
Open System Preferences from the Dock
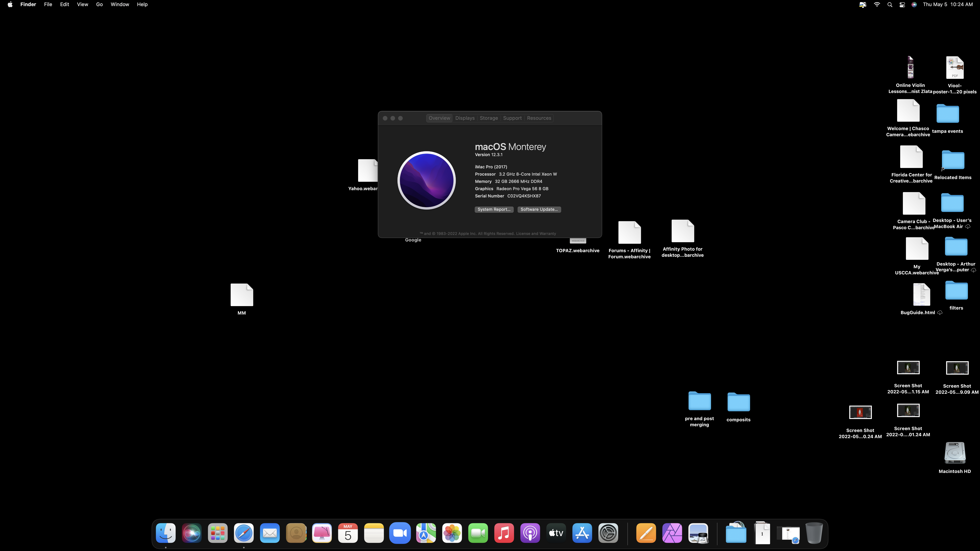coord(608,533)
